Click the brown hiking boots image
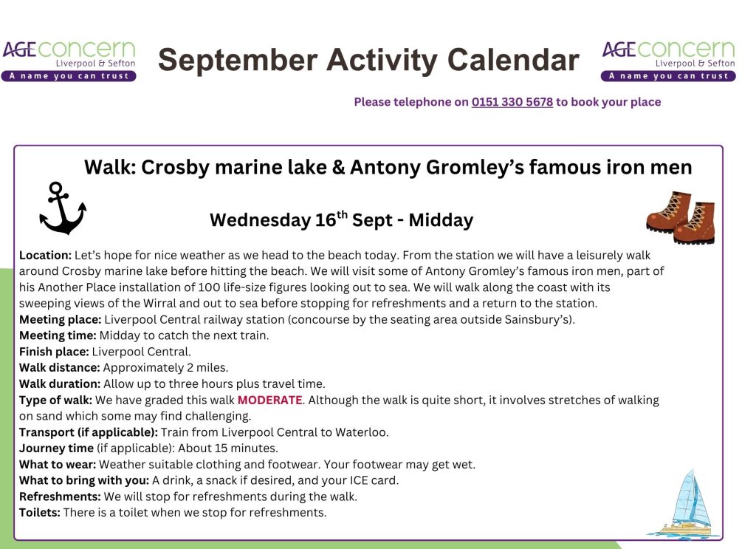 pyautogui.click(x=680, y=217)
